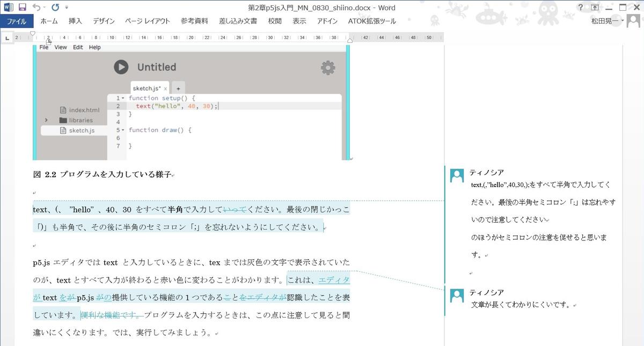Click the avatar of the first ティノシア comment
This screenshot has width=644, height=346.
tap(457, 175)
